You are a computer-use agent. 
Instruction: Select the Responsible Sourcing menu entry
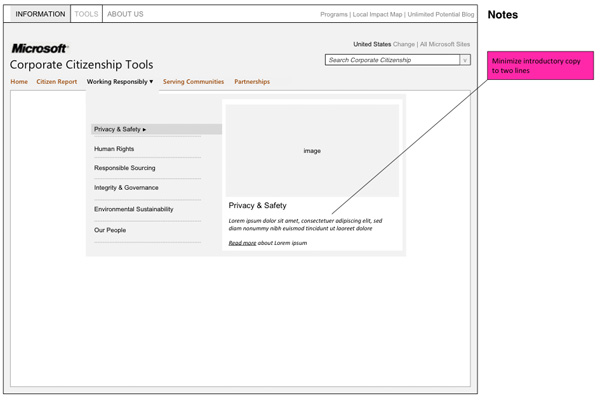(x=125, y=168)
